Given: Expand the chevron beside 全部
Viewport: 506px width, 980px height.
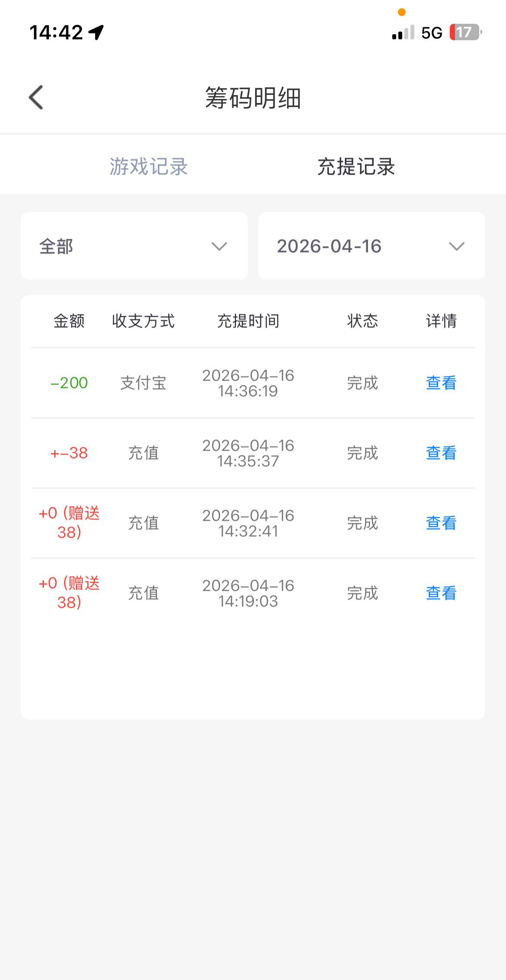Looking at the screenshot, I should (x=219, y=247).
